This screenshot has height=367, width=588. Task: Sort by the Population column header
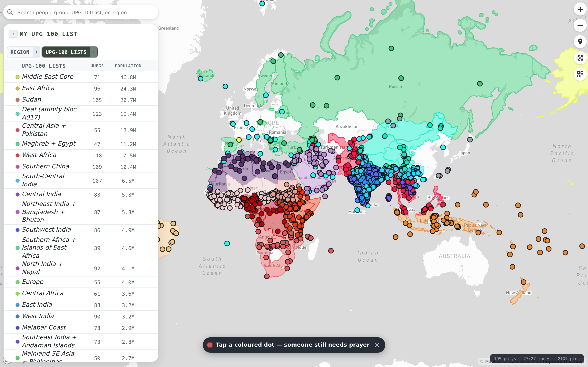[128, 66]
